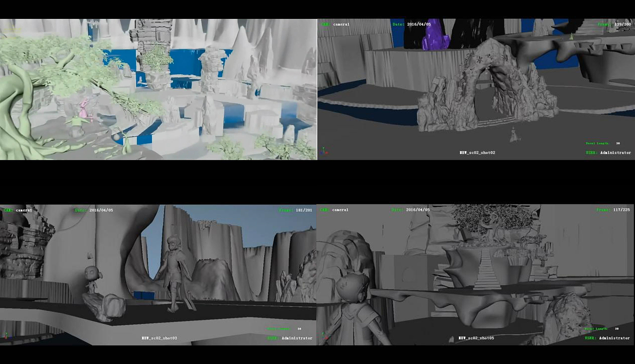Click Administrator user label in shot05 panel

click(x=615, y=338)
